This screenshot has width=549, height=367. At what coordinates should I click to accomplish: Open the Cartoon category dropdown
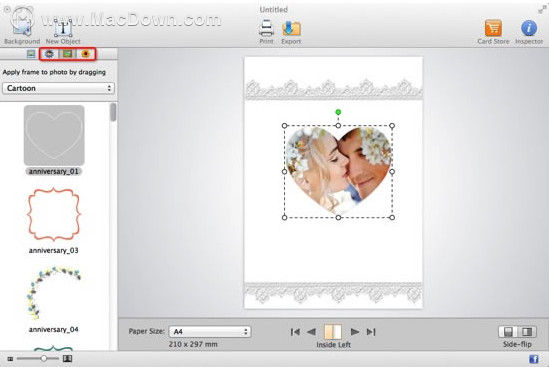[58, 88]
